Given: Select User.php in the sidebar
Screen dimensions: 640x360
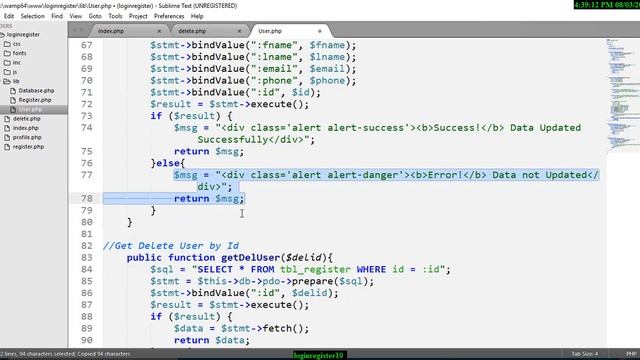Looking at the screenshot, I should coord(30,109).
